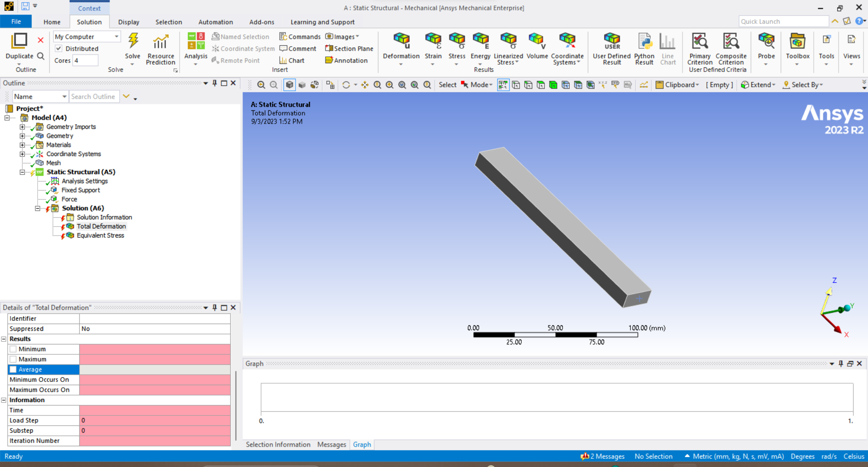Open the Messages tab
The image size is (868, 467).
331,444
